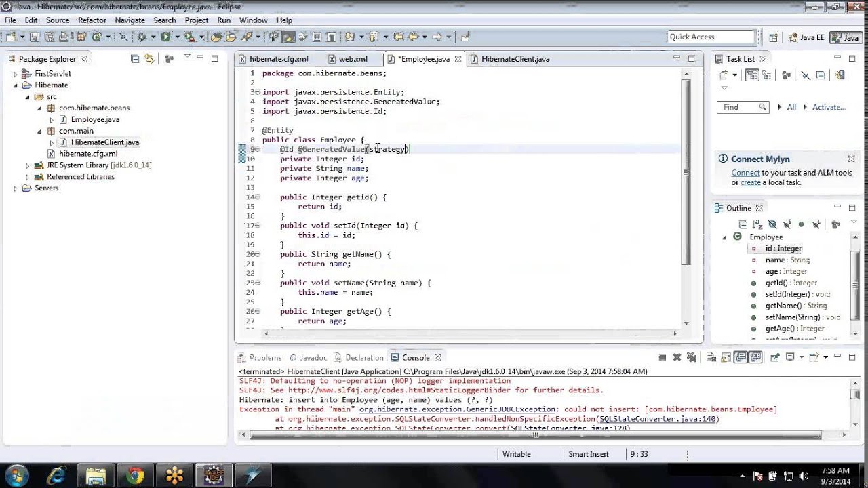Click New Task icon in Task List
Viewport: 868px width, 488px height.
click(724, 75)
